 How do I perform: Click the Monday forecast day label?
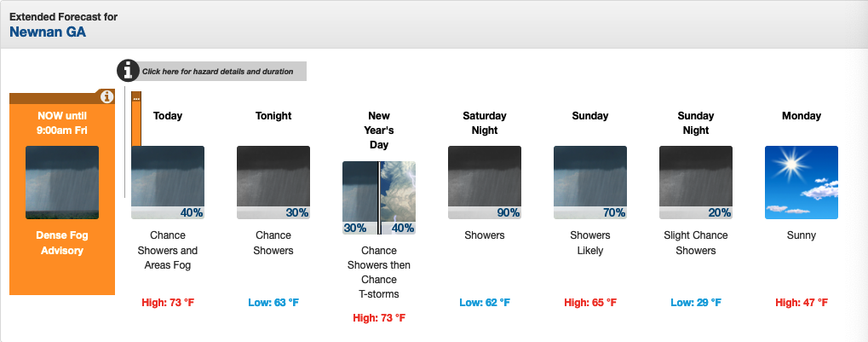click(802, 116)
